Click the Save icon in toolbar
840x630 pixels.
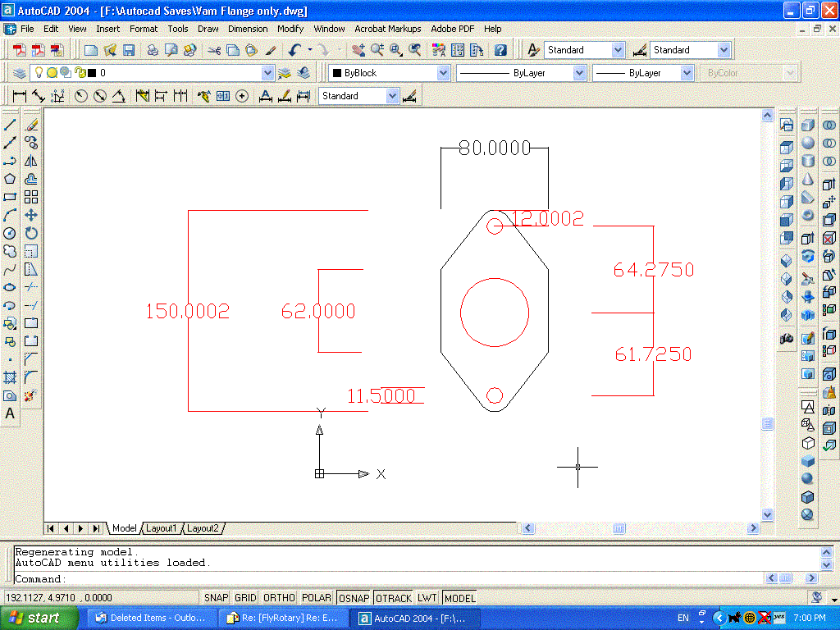[x=129, y=50]
